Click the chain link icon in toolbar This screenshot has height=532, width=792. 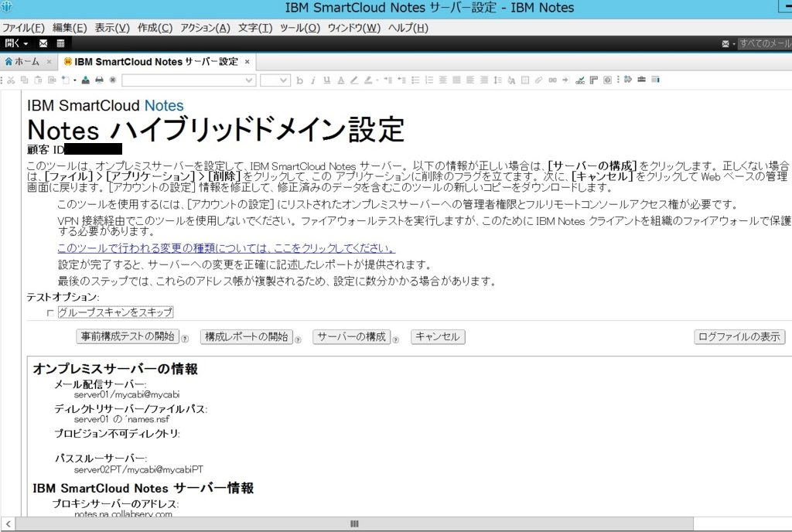click(x=552, y=80)
